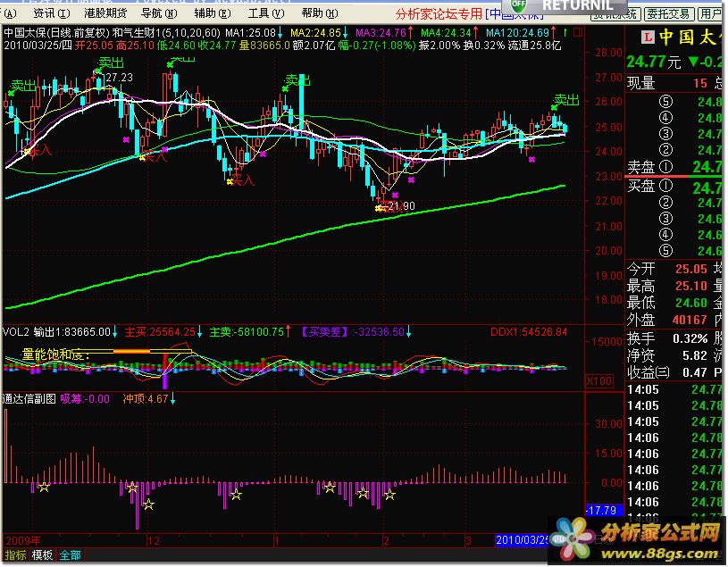This screenshot has width=728, height=567.
Task: Click the 外盘 40167 row
Action: coord(667,320)
